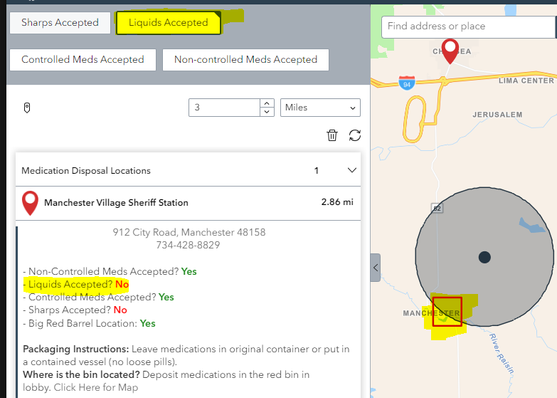Increase the search distance with up arrow
Screen dimensions: 557x398
pos(267,103)
